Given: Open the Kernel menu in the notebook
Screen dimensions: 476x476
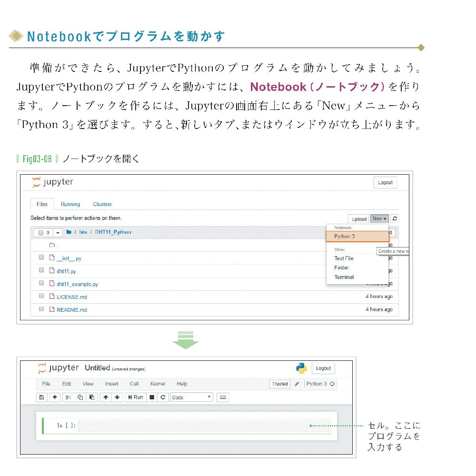Looking at the screenshot, I should click(158, 384).
